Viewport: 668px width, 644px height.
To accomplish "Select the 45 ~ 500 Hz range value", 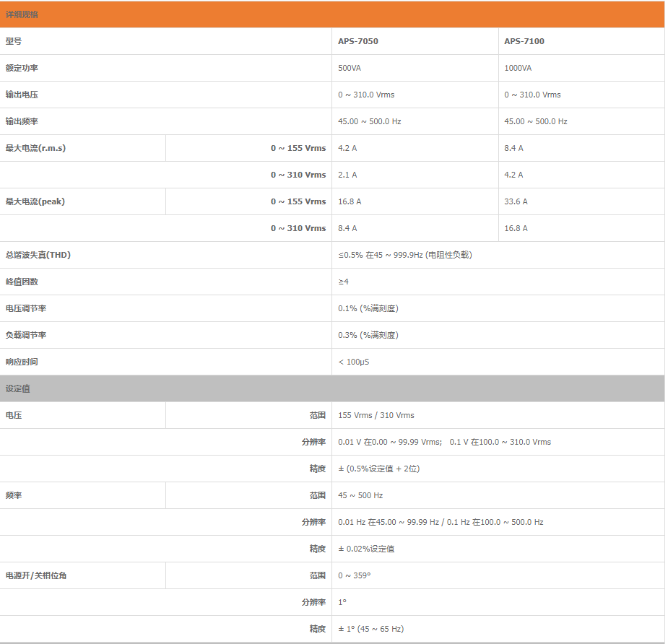I will pos(360,495).
